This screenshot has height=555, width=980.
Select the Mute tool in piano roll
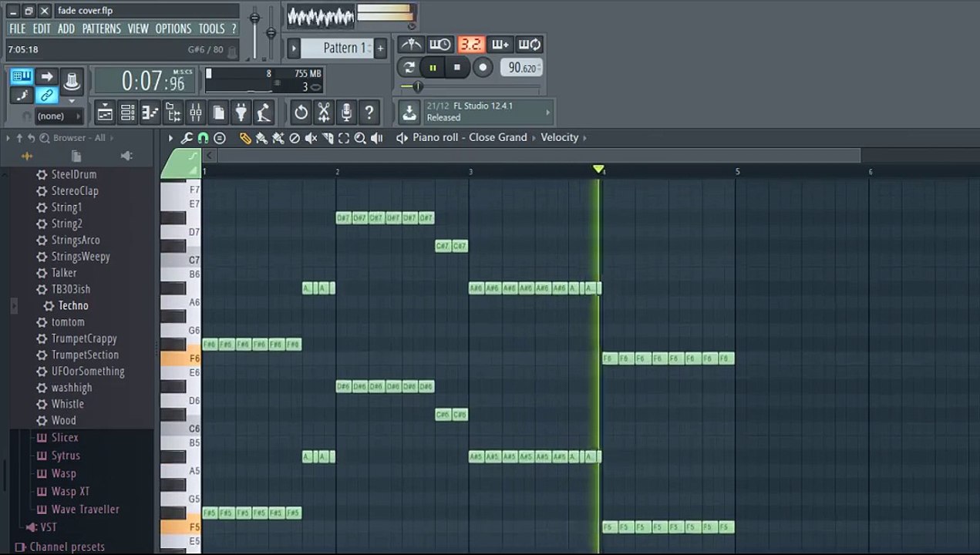click(311, 138)
